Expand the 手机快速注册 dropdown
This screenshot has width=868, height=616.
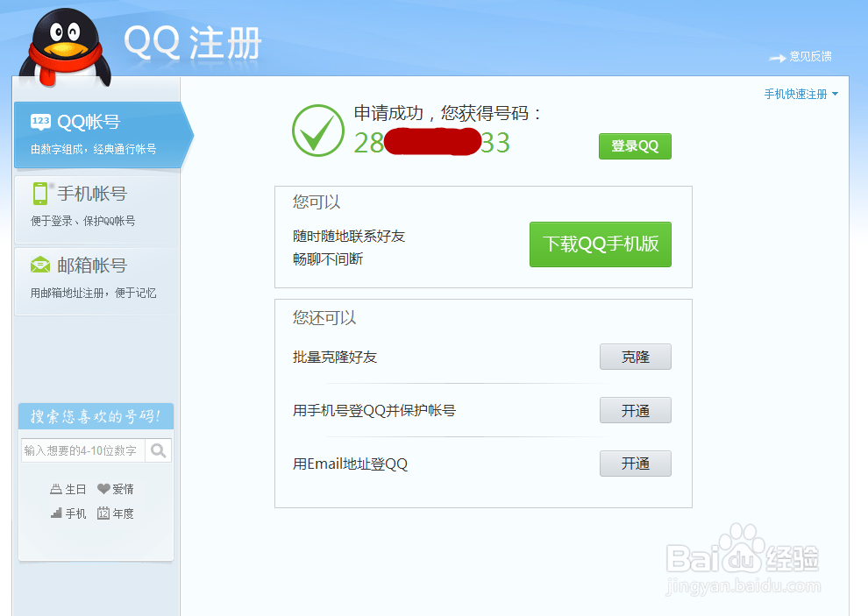click(801, 94)
